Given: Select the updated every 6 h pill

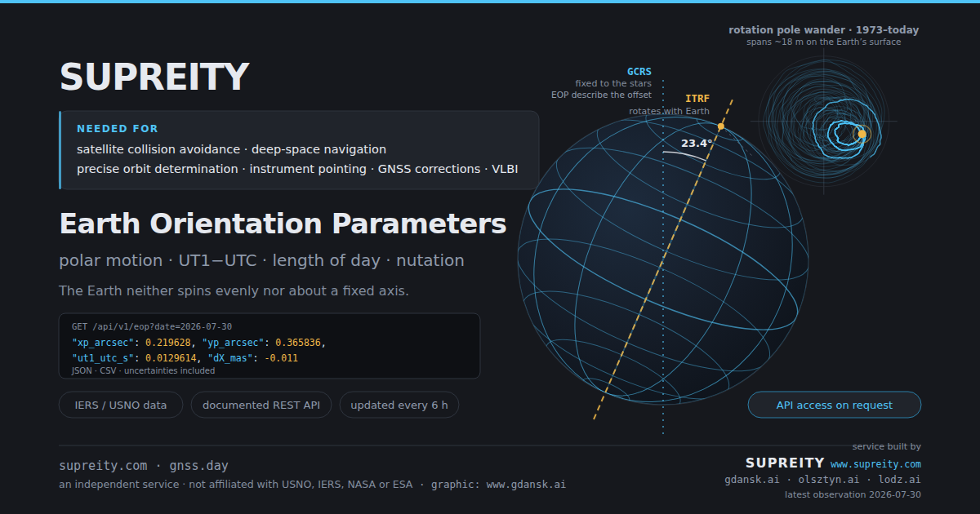Looking at the screenshot, I should coord(399,405).
